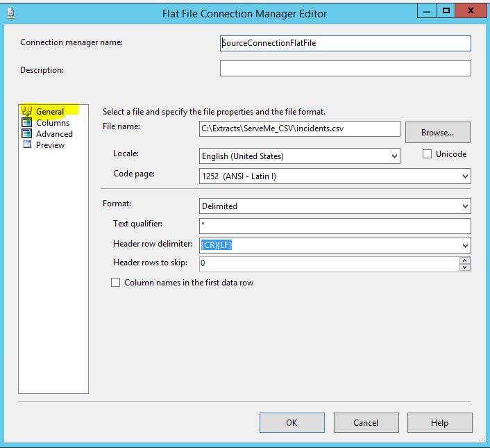Expand the Header row delimiter dropdown arrow

tap(465, 246)
